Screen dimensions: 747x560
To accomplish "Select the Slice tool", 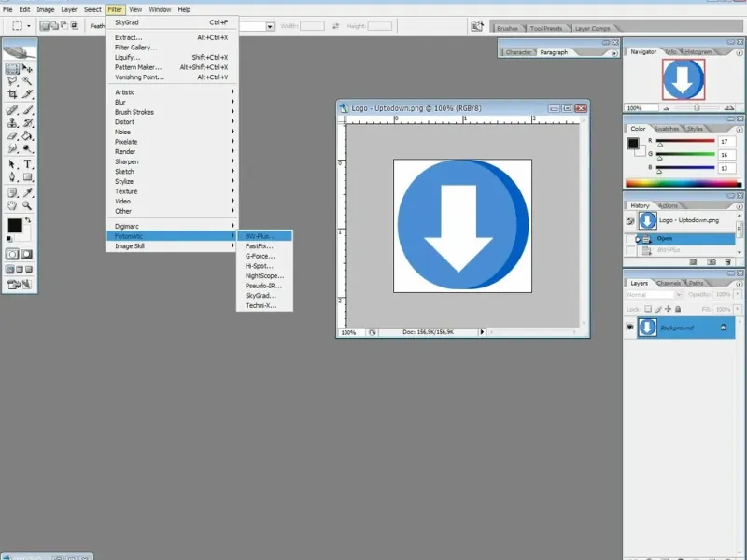I will 27,94.
